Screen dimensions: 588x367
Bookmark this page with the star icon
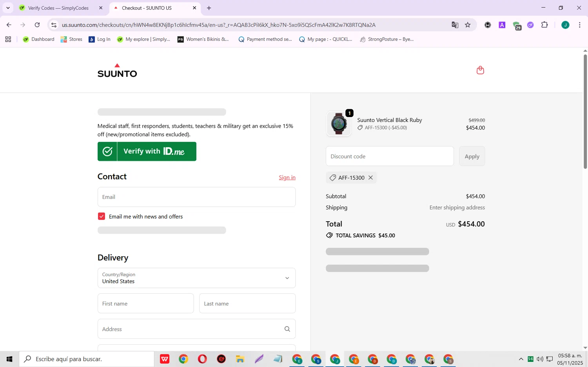point(468,25)
